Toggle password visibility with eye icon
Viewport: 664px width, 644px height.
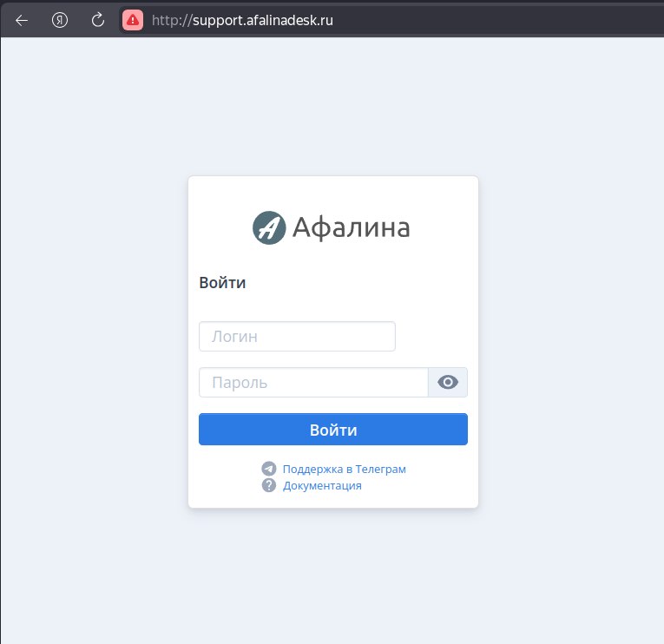[448, 383]
